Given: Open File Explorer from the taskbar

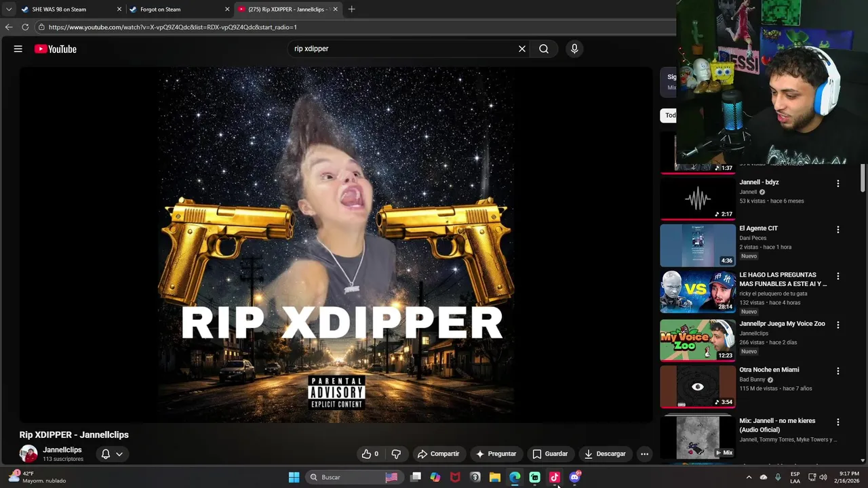Looking at the screenshot, I should click(495, 477).
